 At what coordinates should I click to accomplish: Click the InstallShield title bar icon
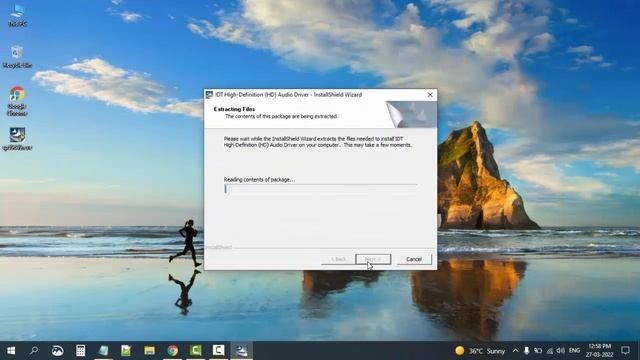click(209, 95)
